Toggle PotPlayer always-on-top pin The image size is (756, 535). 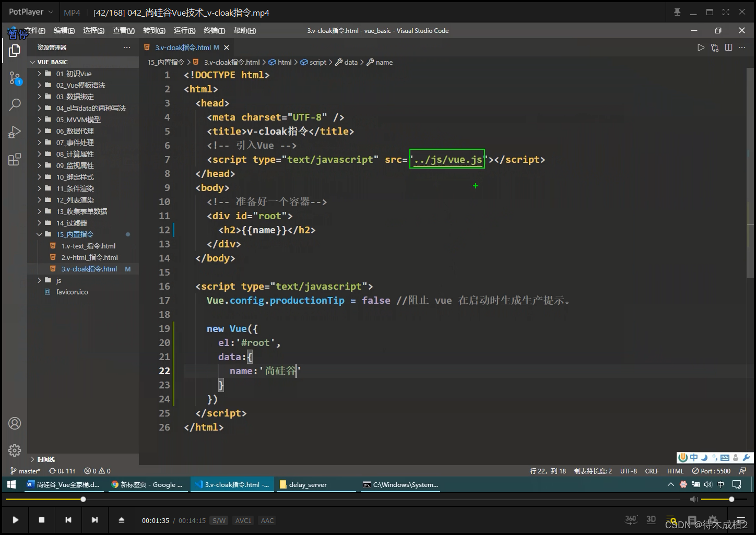(677, 12)
